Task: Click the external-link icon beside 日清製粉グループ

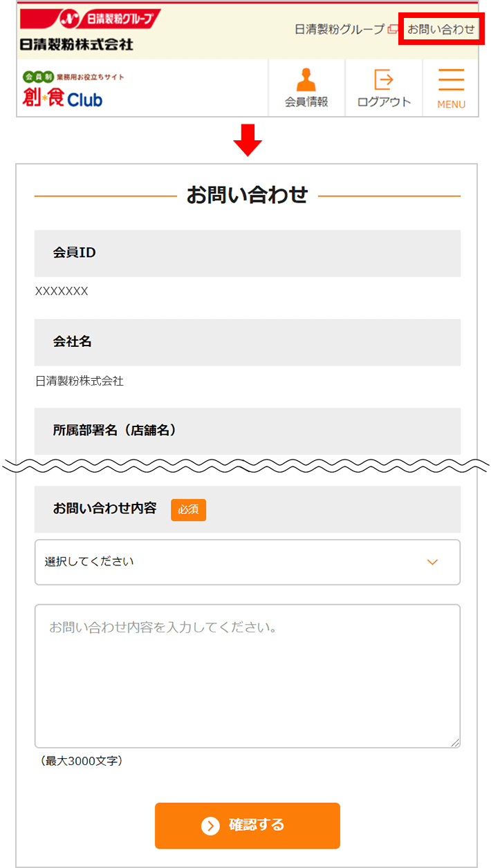Action: tap(393, 29)
